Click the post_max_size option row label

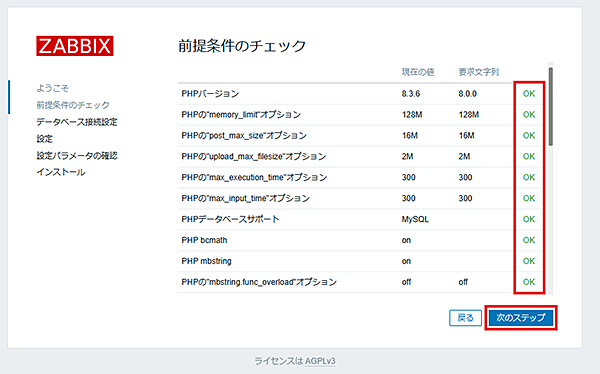(x=244, y=136)
